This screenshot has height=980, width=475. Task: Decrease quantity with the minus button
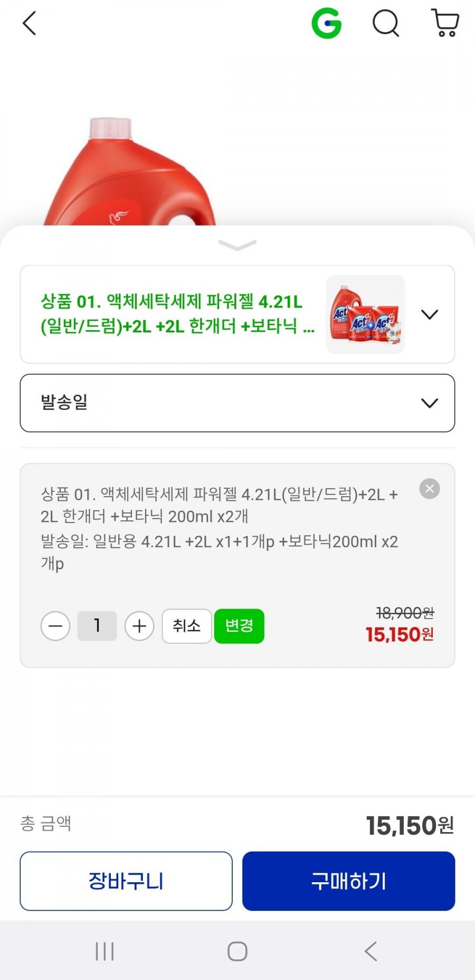point(55,626)
